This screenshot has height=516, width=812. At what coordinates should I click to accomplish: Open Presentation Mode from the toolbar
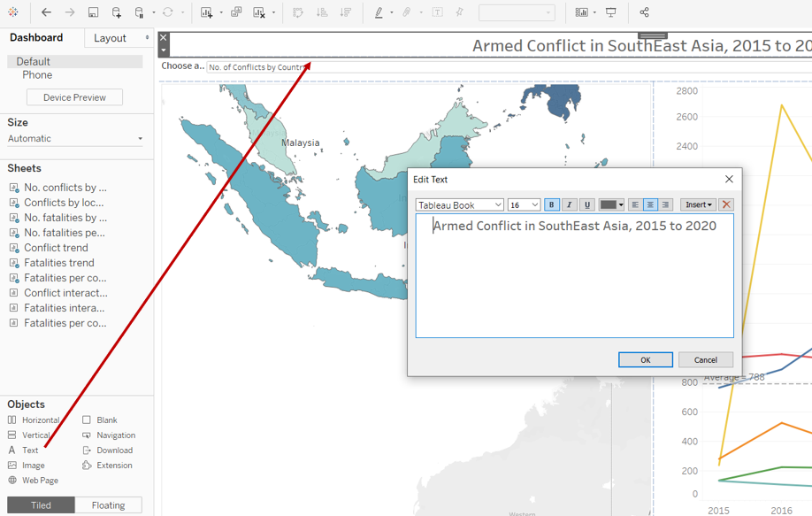(x=610, y=12)
